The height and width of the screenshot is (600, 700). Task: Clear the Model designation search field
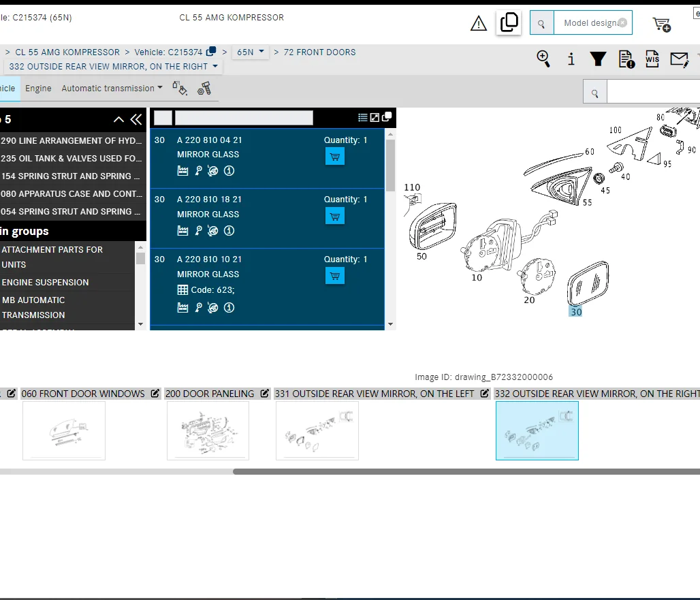pos(622,22)
